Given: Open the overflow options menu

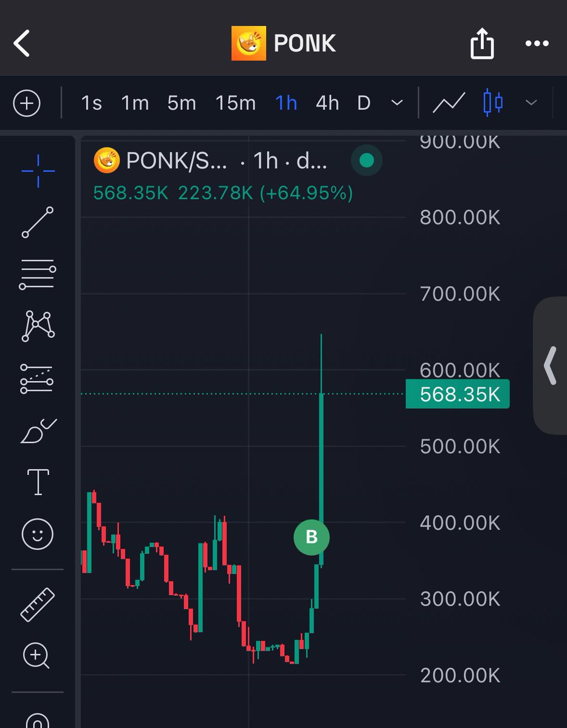Looking at the screenshot, I should point(537,43).
